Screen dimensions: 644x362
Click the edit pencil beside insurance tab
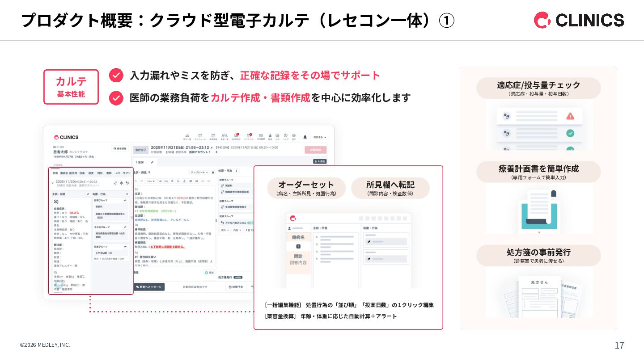pos(152,162)
